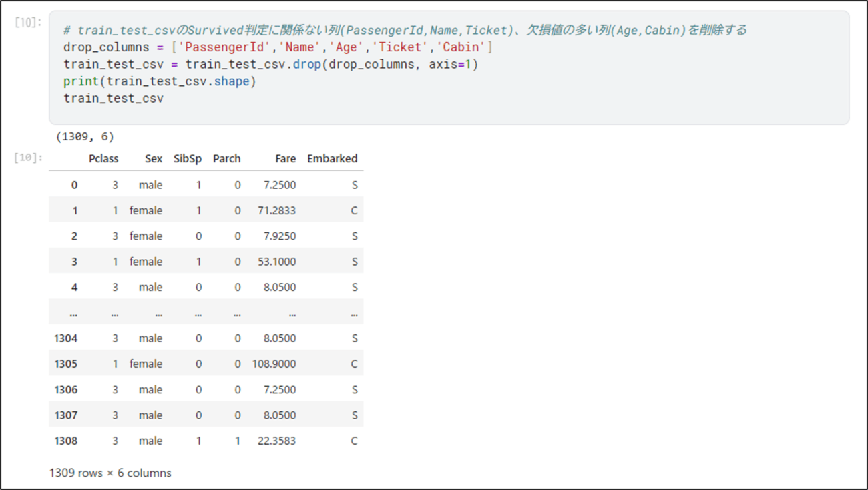This screenshot has height=490, width=868.
Task: Click the Parch column header
Action: pyautogui.click(x=227, y=159)
